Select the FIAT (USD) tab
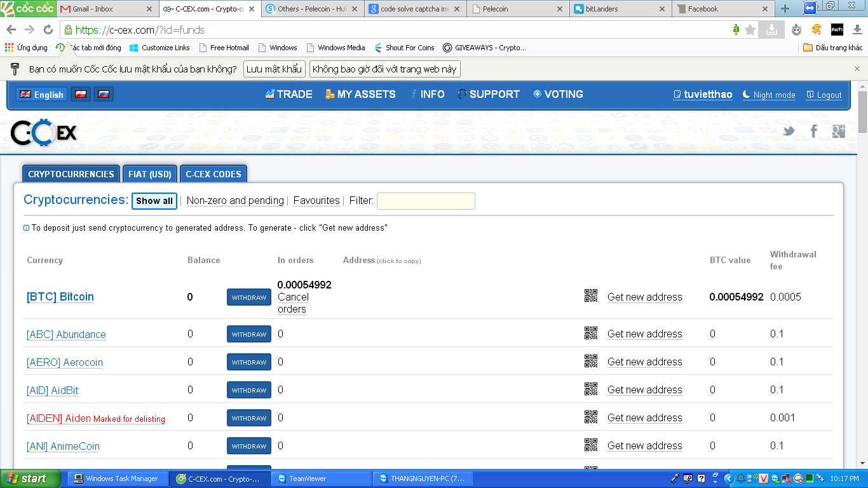The width and height of the screenshot is (868, 488). pyautogui.click(x=150, y=174)
